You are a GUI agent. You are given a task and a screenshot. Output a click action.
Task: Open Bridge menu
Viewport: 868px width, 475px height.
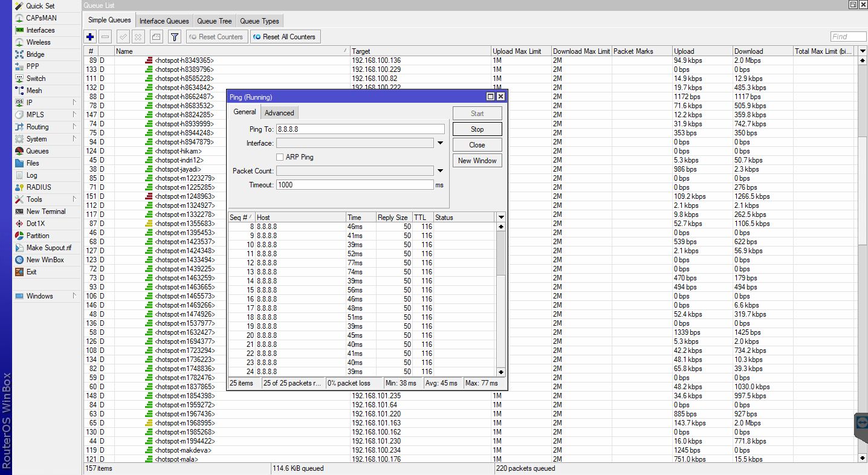coord(35,54)
